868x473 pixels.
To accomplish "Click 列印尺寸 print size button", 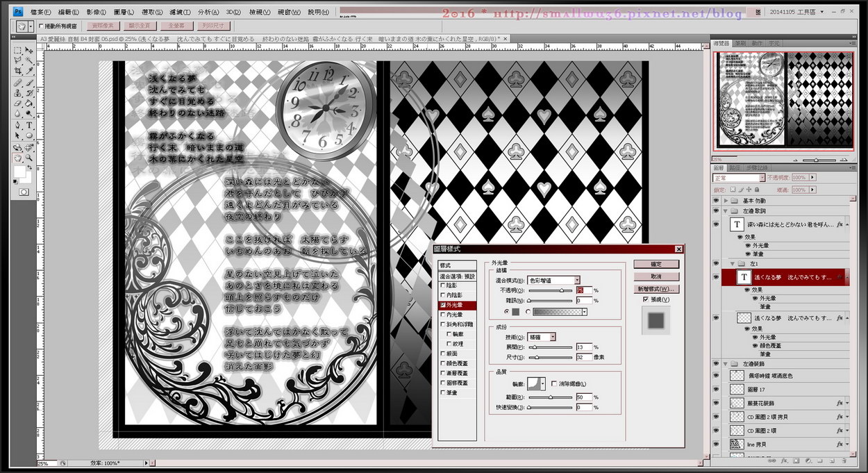I will click(214, 26).
